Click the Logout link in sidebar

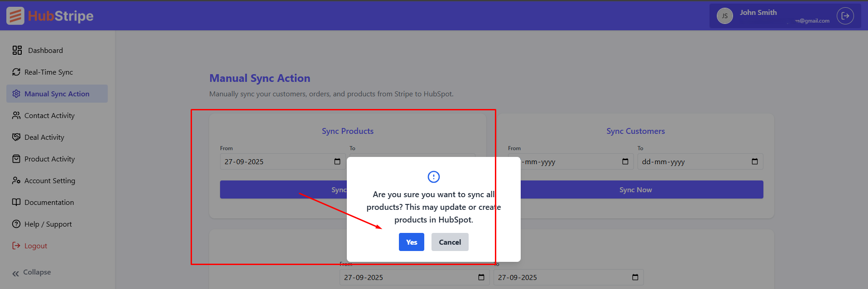point(57,246)
